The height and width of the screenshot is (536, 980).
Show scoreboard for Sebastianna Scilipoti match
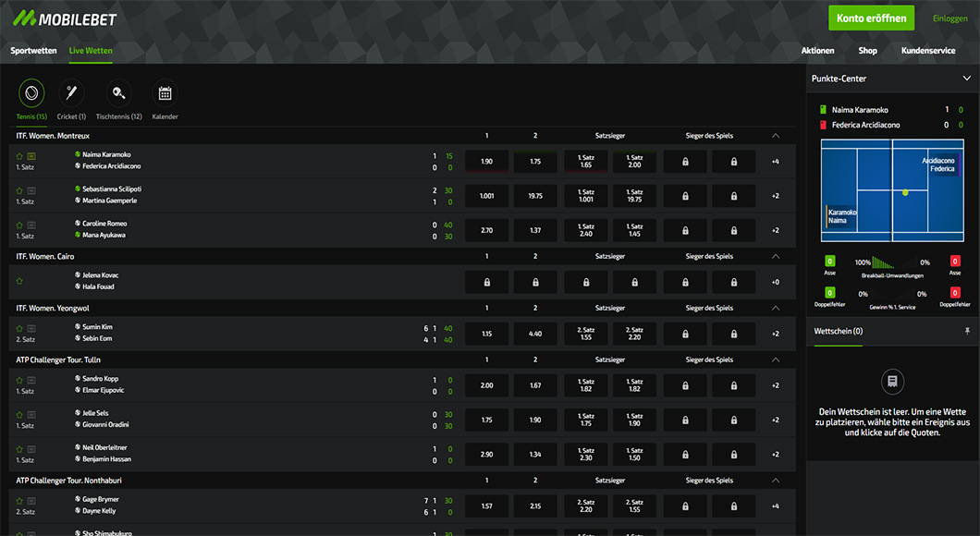(x=31, y=190)
